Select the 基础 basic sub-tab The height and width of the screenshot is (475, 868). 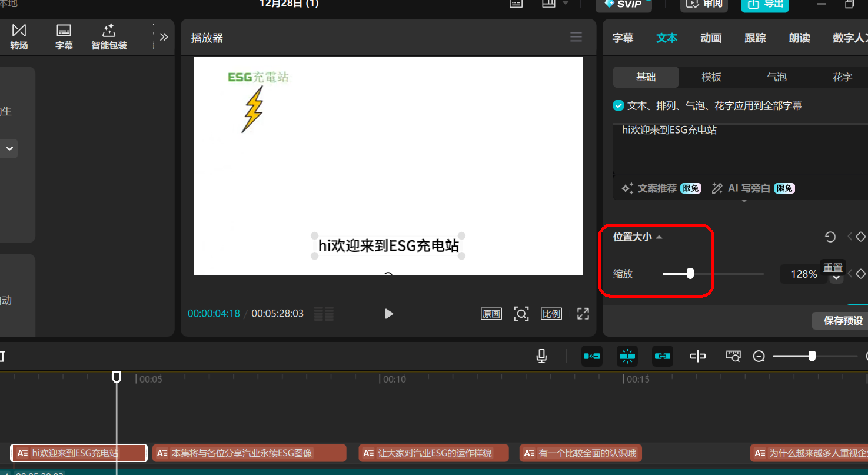coord(646,77)
